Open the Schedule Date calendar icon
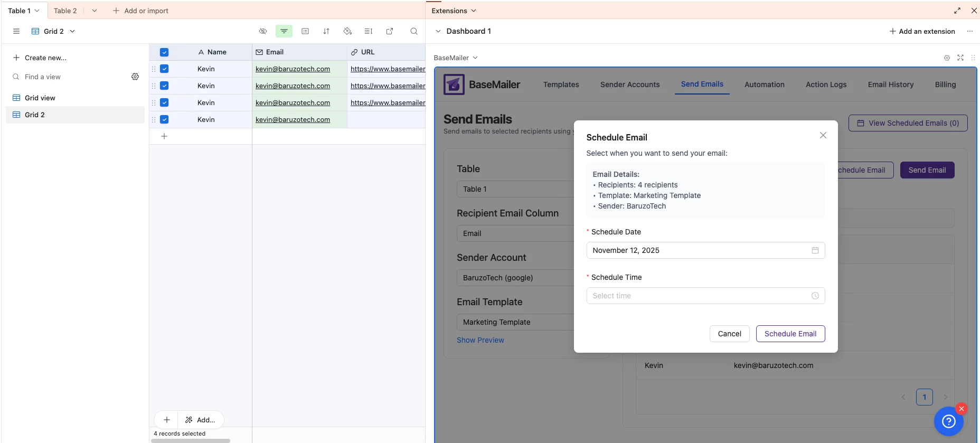The image size is (980, 443). (815, 250)
